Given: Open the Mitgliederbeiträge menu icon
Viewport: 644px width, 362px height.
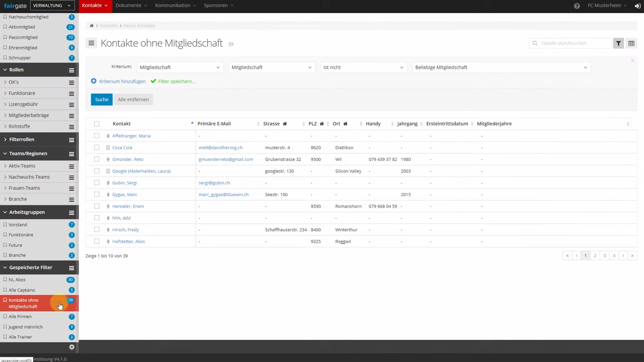Looking at the screenshot, I should coord(71,116).
